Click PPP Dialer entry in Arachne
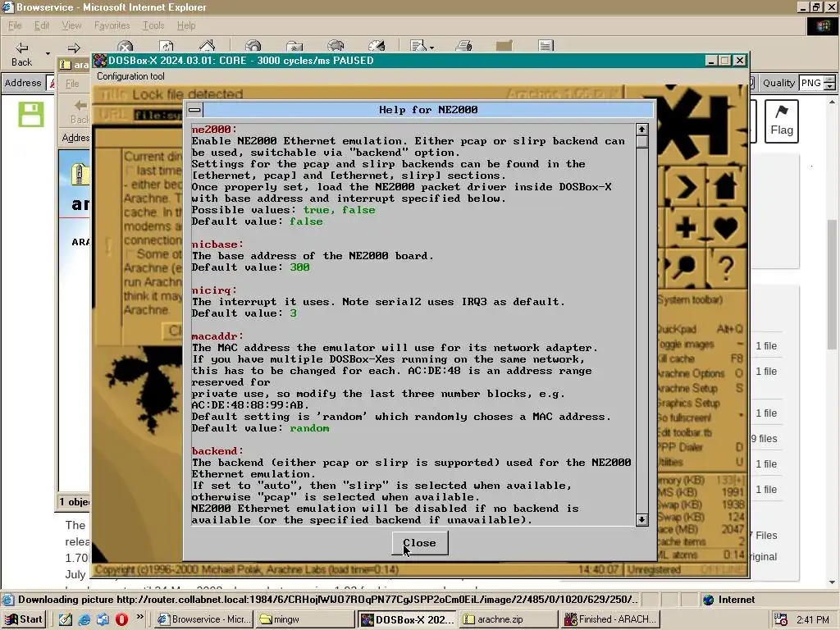The height and width of the screenshot is (630, 840). tap(701, 446)
